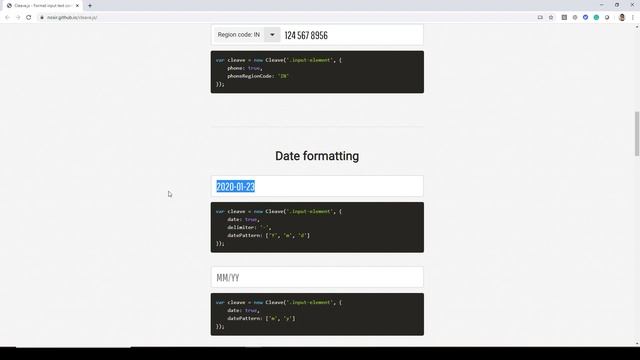Image resolution: width=640 pixels, height=360 pixels.
Task: Open site info via the address bar lock icon
Action: 42,18
